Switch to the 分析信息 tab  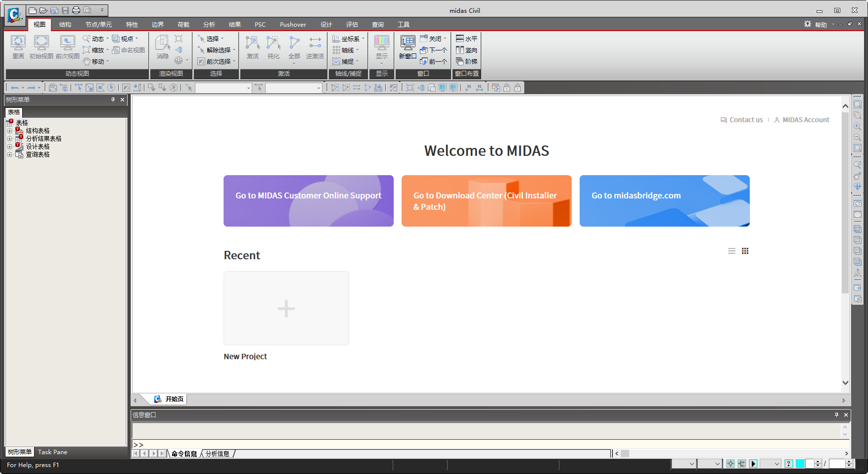tap(218, 454)
